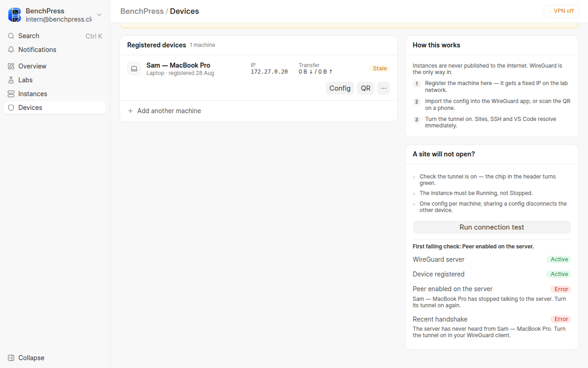
Task: Click the intern@benchpress account email
Action: click(x=59, y=19)
